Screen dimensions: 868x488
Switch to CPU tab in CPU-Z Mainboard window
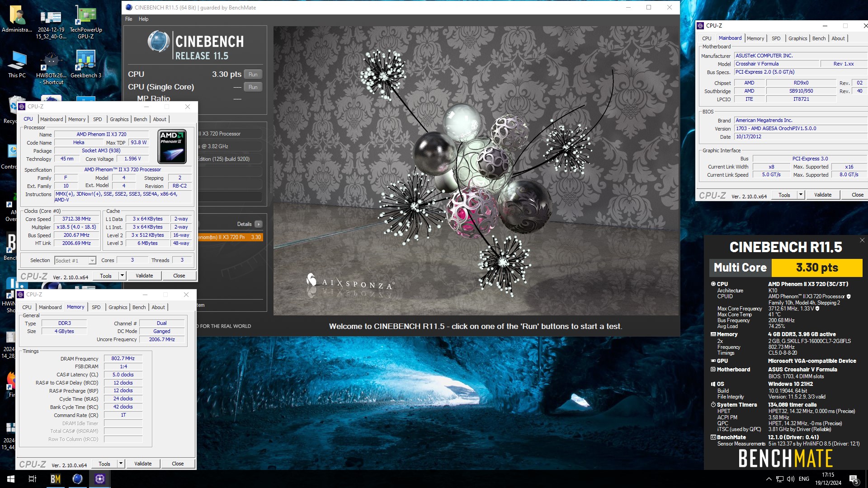tap(707, 38)
